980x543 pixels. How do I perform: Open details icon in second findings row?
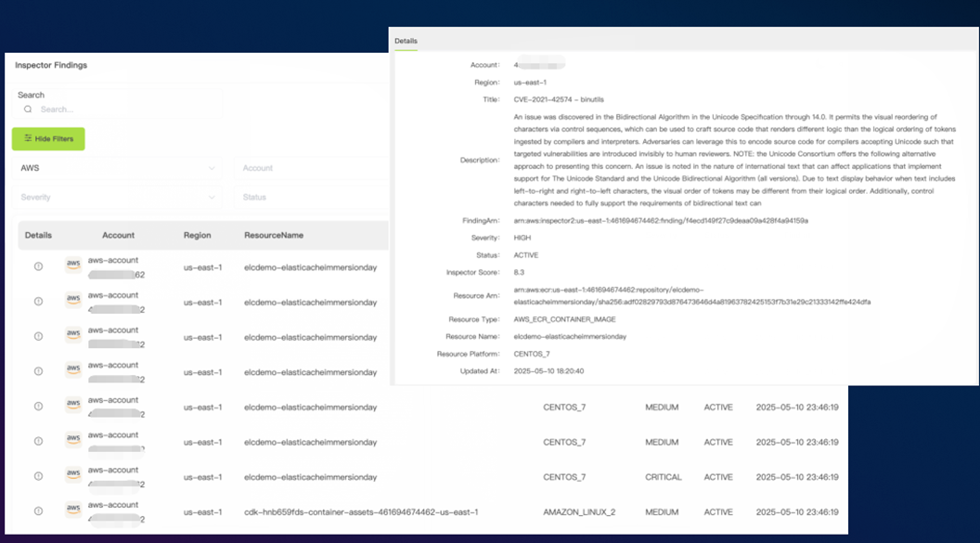38,302
